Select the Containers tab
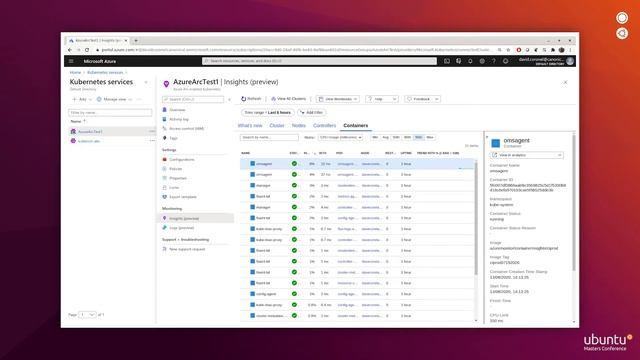 point(356,126)
